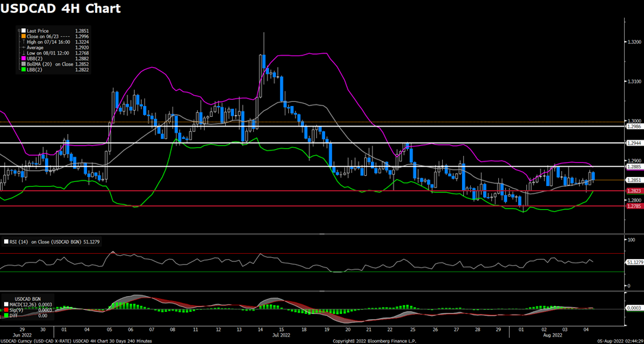Click the green Diff legend swatch
The width and height of the screenshot is (644, 344).
coord(7,316)
